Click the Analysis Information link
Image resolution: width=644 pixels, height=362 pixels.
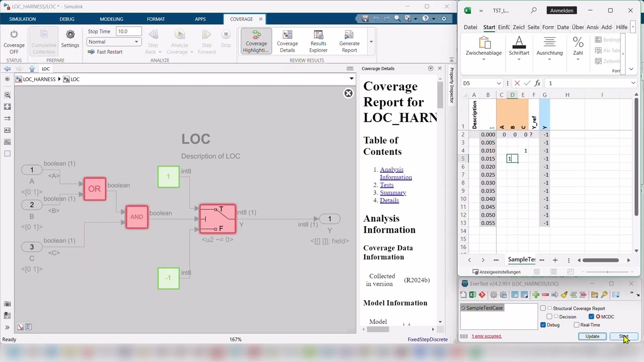[396, 173]
